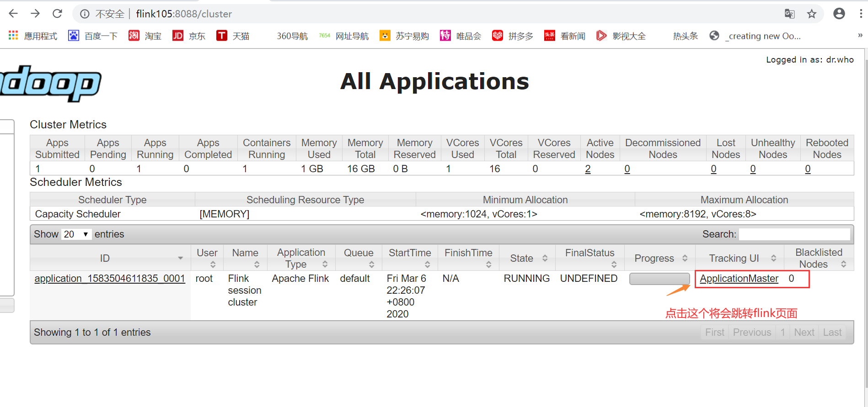The height and width of the screenshot is (407, 868).
Task: Open the 天猫 bookmark
Action: point(233,36)
